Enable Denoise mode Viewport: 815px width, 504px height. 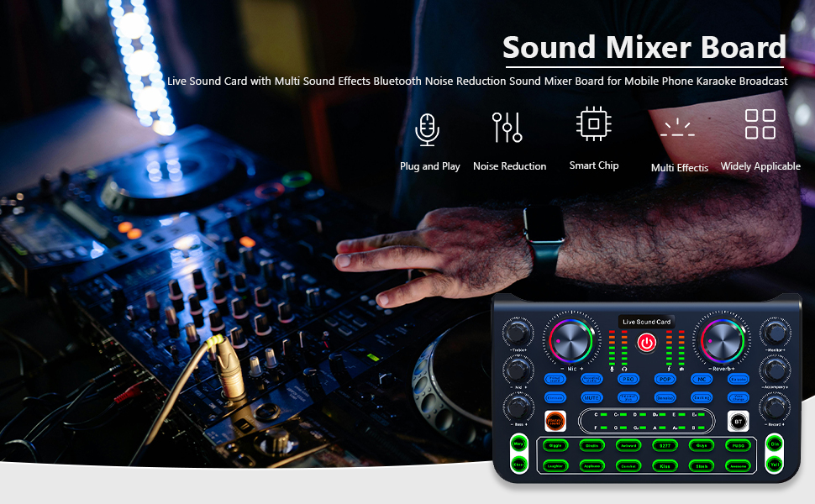coord(666,398)
